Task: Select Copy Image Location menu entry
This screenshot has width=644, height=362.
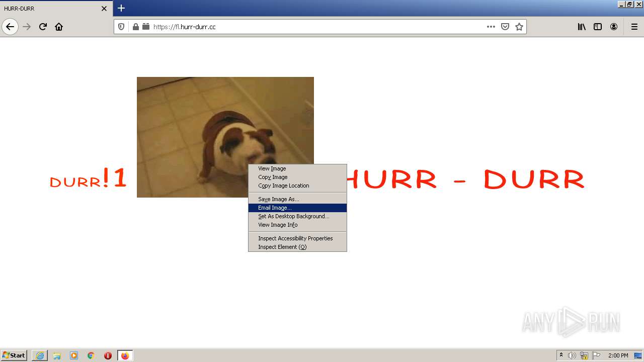Action: tap(297, 186)
